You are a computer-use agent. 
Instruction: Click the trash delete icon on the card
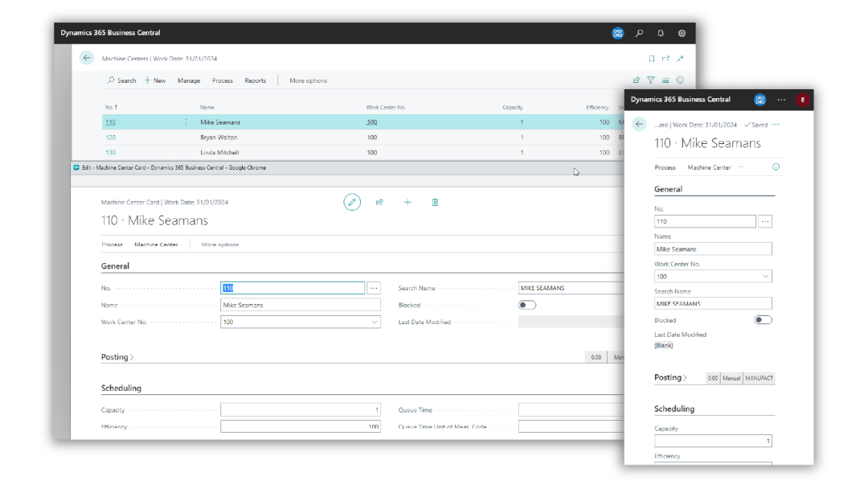pos(435,203)
